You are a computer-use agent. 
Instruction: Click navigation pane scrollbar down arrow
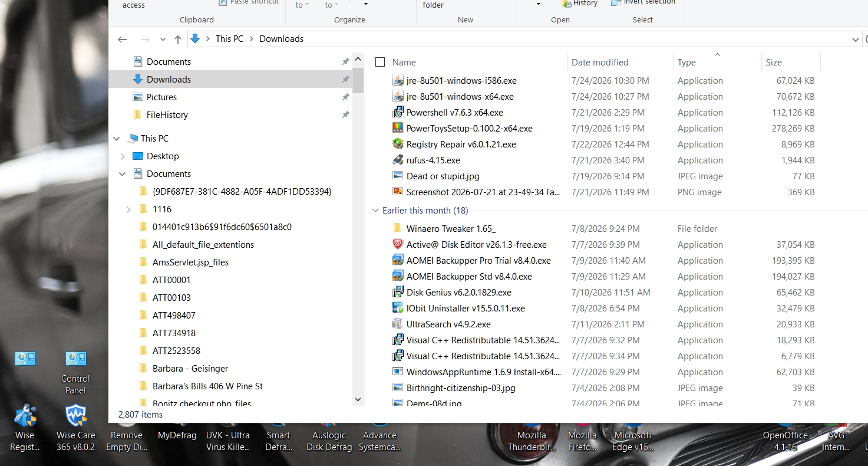click(358, 399)
